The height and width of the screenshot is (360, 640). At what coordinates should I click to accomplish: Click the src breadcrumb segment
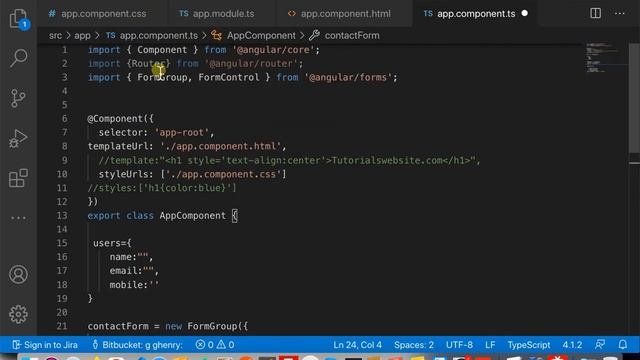coord(56,36)
